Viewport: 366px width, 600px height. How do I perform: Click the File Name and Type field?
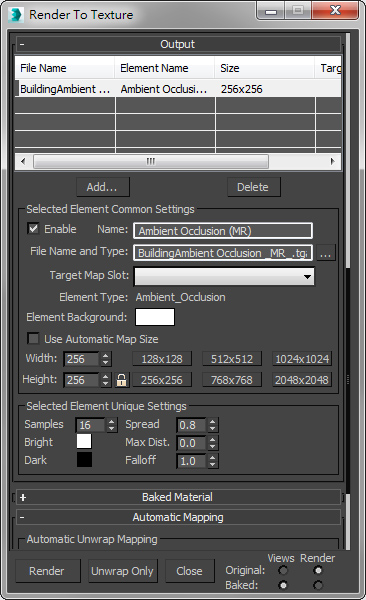click(x=223, y=253)
